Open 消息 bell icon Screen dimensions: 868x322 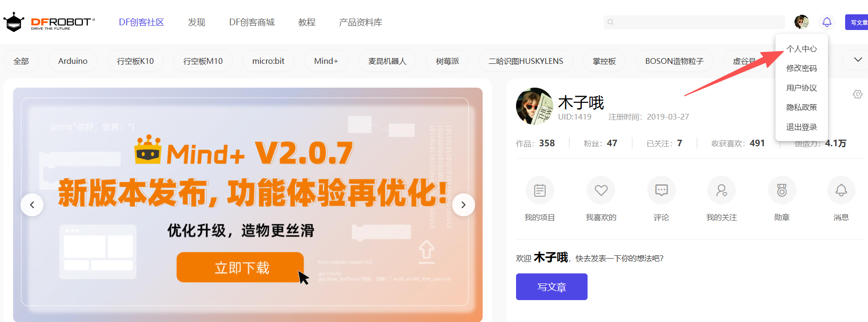pos(841,191)
